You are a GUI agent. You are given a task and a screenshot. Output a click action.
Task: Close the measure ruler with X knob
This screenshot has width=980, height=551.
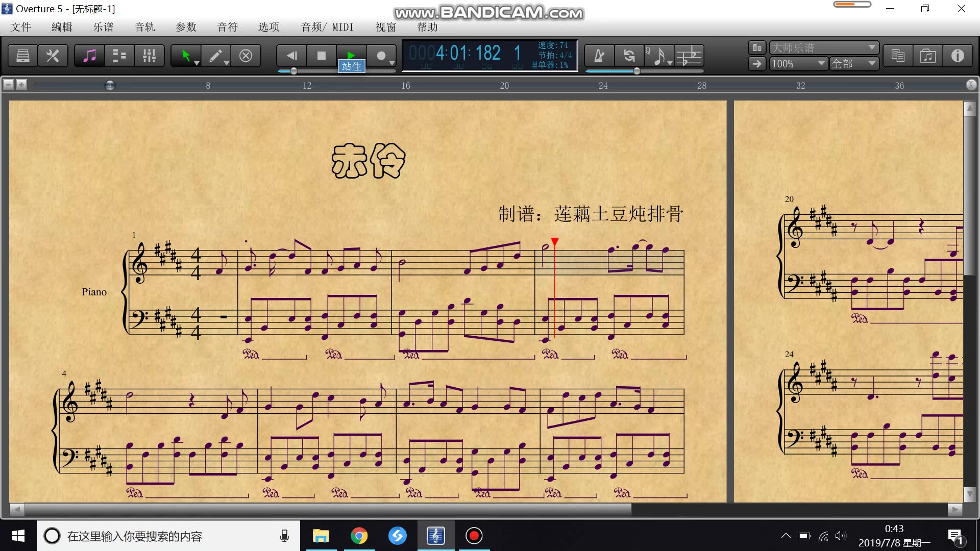(971, 85)
